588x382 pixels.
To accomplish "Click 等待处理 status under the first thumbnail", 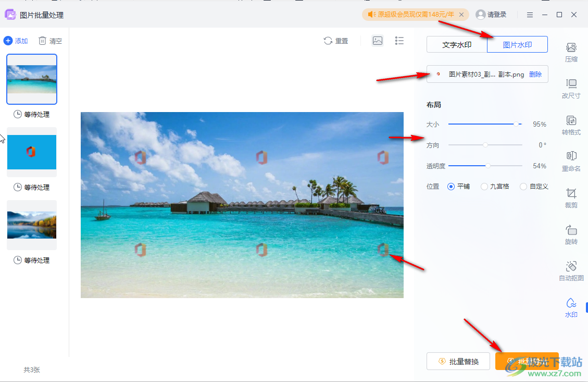I will (32, 115).
